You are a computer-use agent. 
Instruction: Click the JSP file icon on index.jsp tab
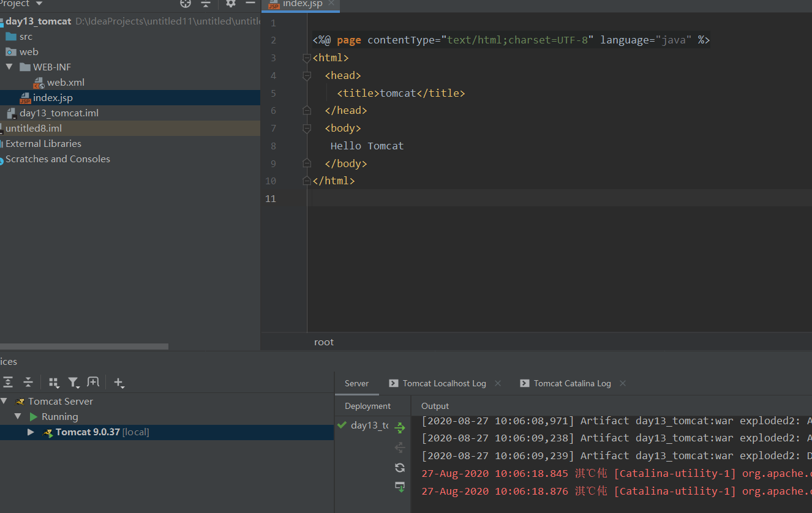click(x=274, y=4)
